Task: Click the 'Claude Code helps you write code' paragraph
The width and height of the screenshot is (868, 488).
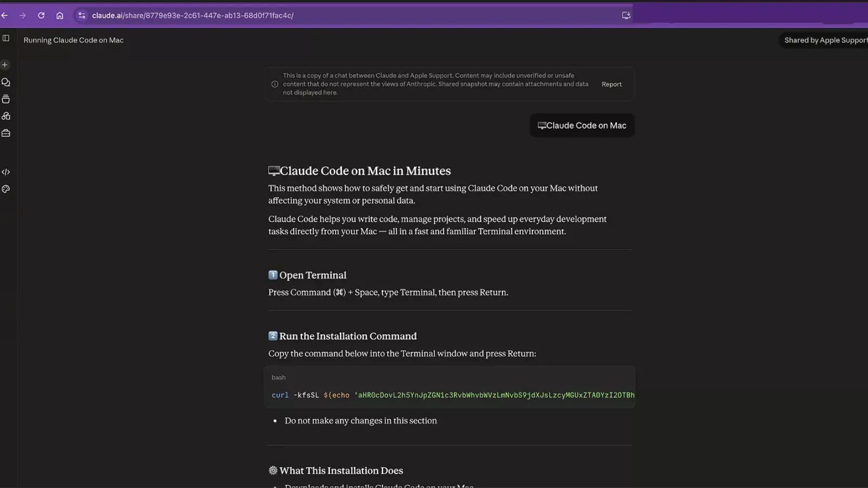Action: click(x=437, y=225)
